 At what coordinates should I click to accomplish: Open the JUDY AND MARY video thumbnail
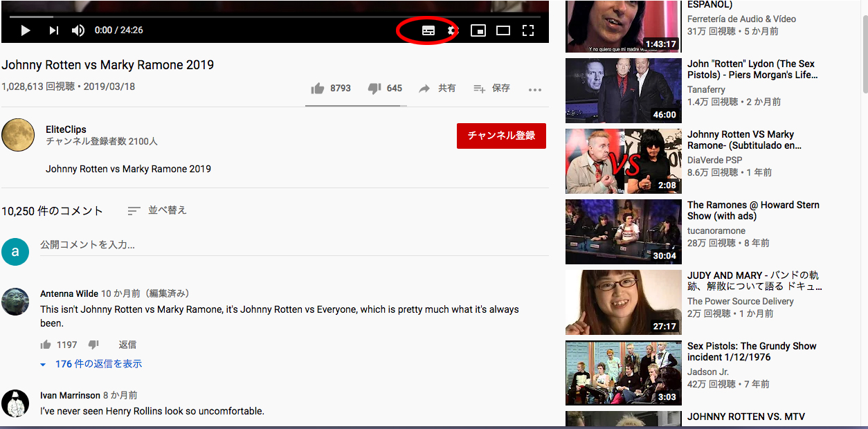click(x=624, y=302)
